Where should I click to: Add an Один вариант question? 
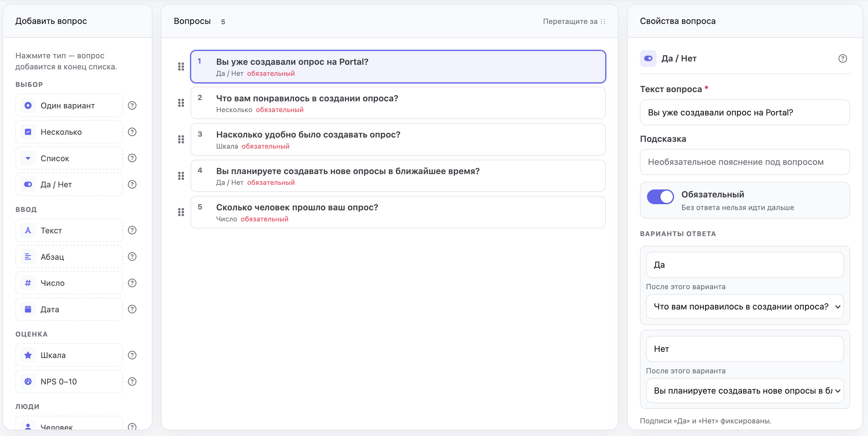(69, 105)
